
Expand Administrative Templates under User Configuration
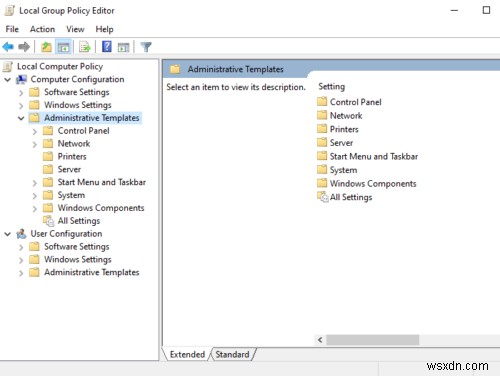pyautogui.click(x=21, y=273)
